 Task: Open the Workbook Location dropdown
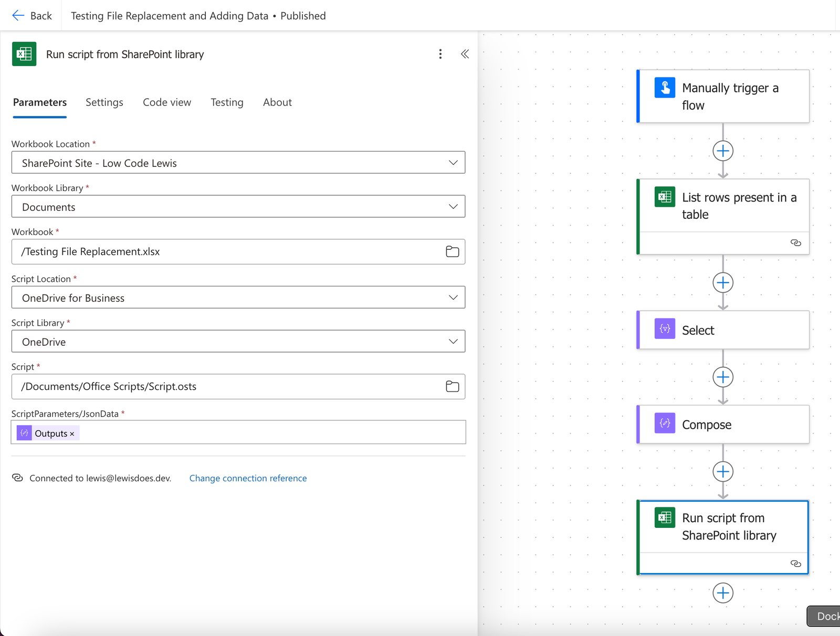453,163
